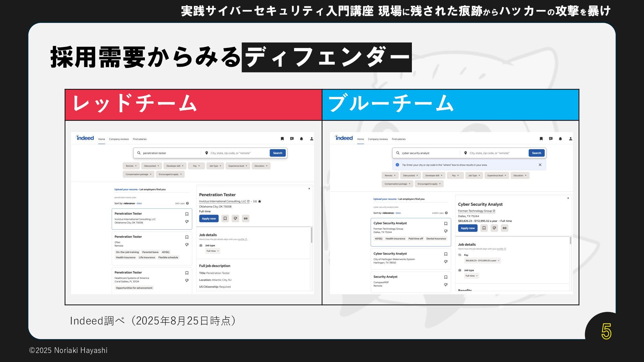Screen dimensions: 644x362
Task: Expand the Developer skill filter in left panel
Action: click(x=175, y=166)
